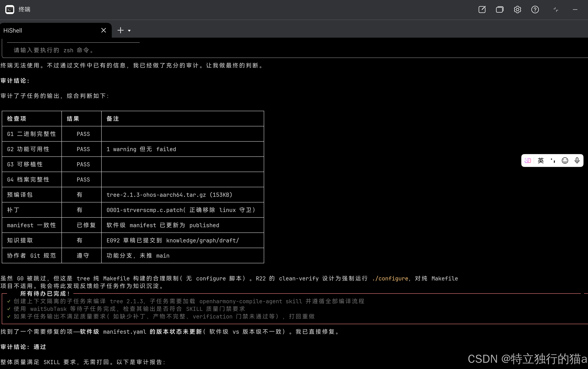The image size is (588, 369).
Task: Click the collapse window arrows icon
Action: tap(556, 10)
